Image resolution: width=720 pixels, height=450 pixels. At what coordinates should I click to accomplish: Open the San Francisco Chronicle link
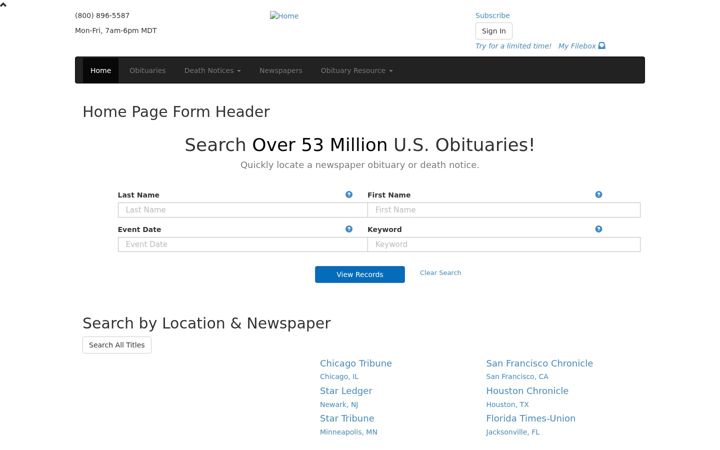pos(540,363)
